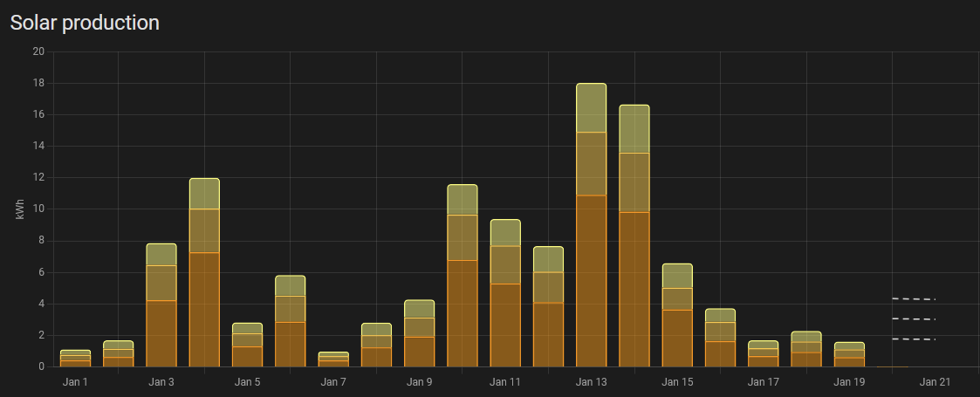The image size is (980, 397).
Task: Click orange bottom segment of the Jan 4 bar
Action: pos(204,310)
